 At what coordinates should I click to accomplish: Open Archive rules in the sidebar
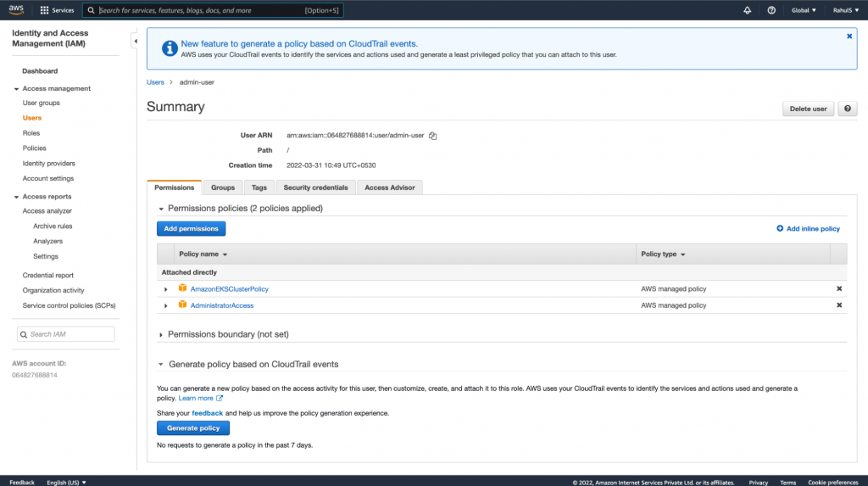click(x=53, y=226)
